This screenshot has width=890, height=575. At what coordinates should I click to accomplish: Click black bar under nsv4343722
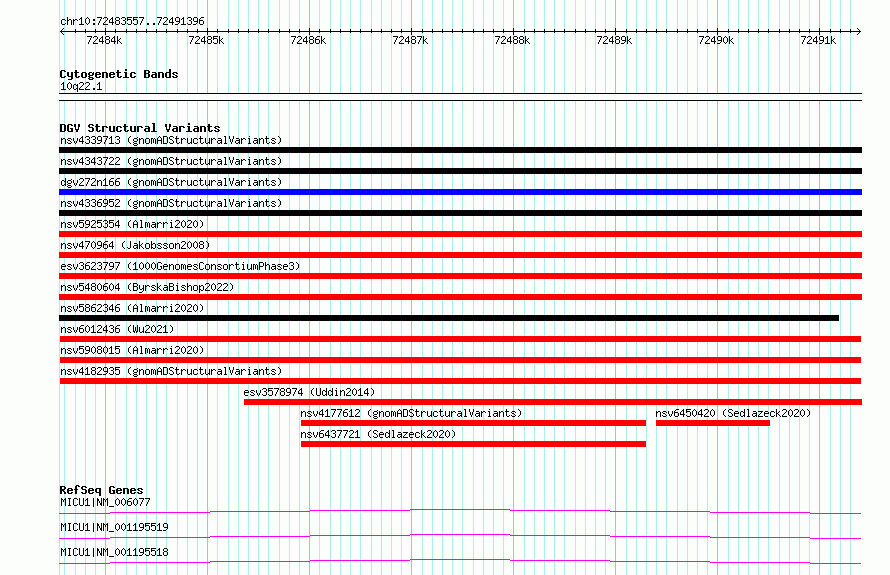pyautogui.click(x=460, y=171)
